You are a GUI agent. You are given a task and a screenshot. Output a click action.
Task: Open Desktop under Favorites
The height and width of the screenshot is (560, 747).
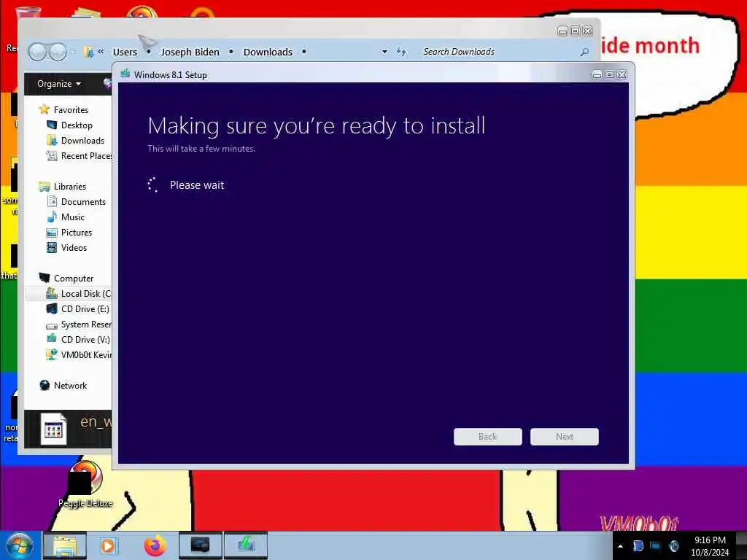77,125
